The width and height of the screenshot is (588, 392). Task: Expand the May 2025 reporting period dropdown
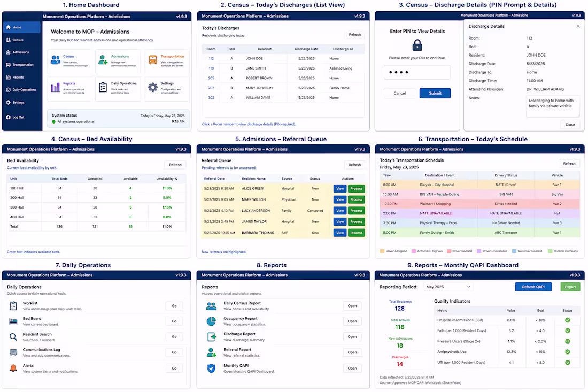[448, 287]
